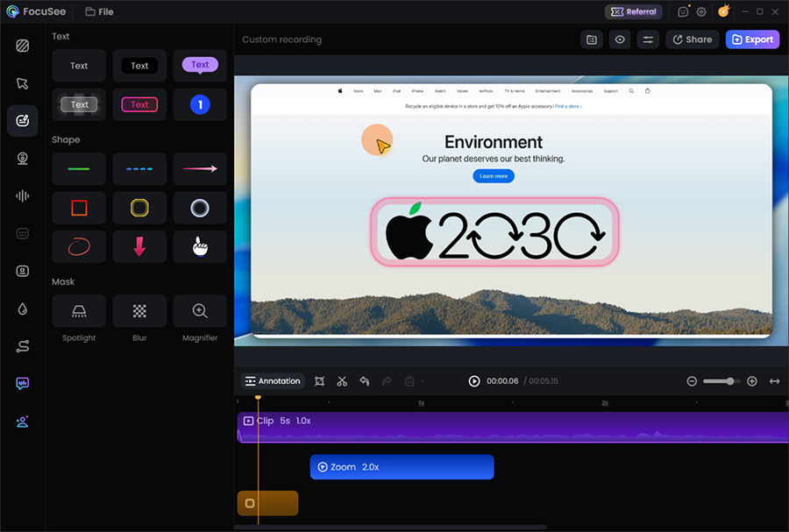Screen dimensions: 789x532
Task: Click the scissors split tool
Action: pyautogui.click(x=342, y=381)
